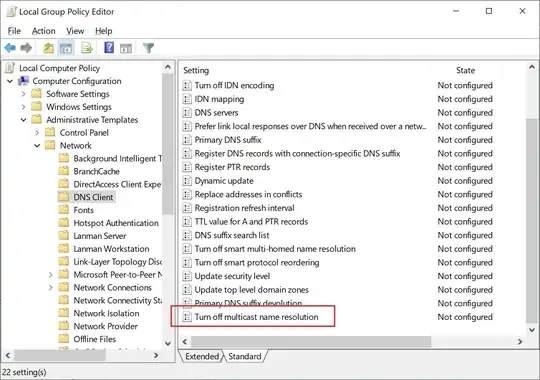The image size is (540, 380).
Task: Click the Local Group Policy Editor title icon
Action: pyautogui.click(x=11, y=11)
